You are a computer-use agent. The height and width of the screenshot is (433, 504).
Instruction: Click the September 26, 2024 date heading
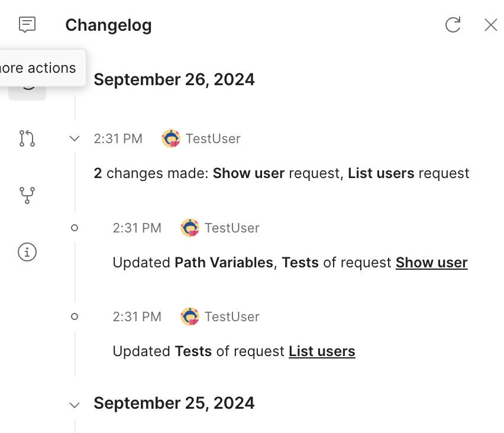click(x=174, y=79)
